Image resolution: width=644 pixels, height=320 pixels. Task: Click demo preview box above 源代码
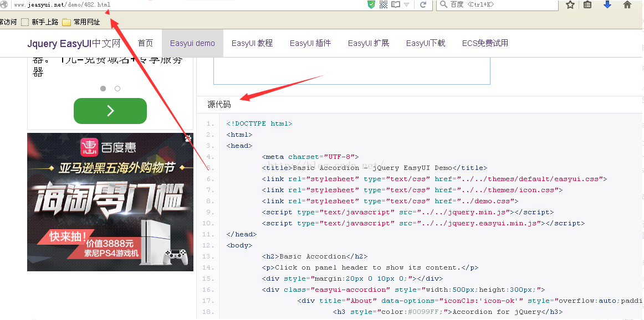pos(351,71)
